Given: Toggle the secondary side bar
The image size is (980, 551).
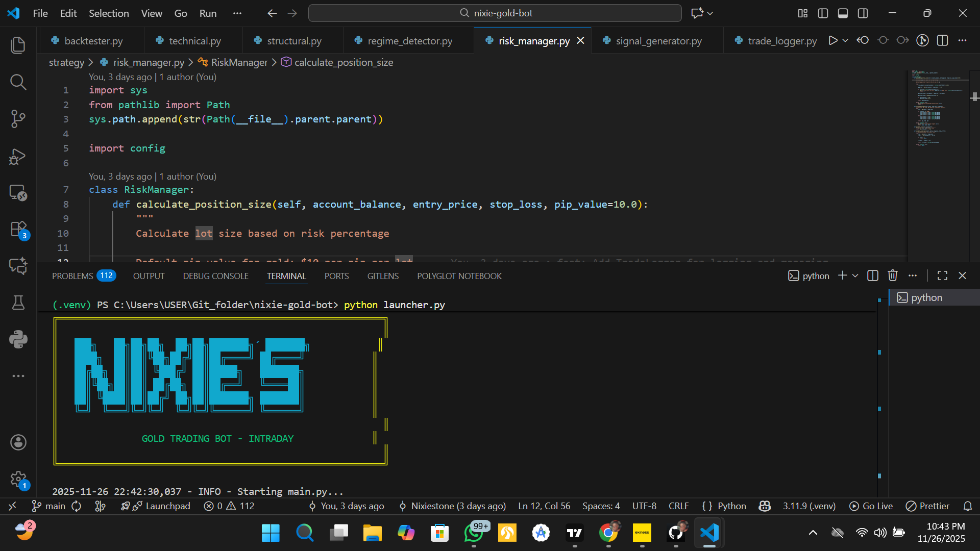Looking at the screenshot, I should 863,13.
